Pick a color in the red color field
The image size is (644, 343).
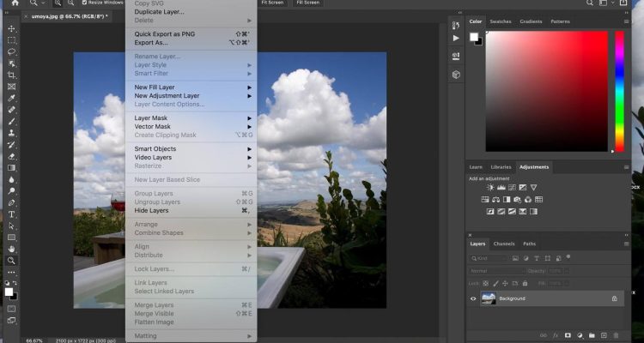[x=547, y=92]
